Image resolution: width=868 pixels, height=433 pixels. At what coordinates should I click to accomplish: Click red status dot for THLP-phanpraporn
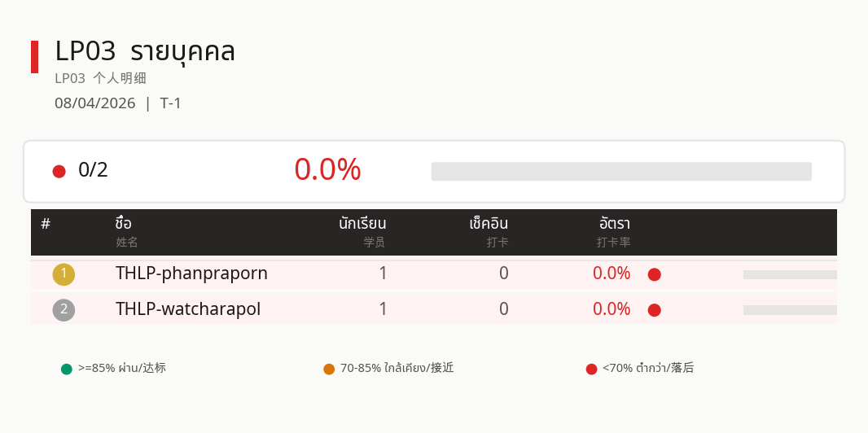(x=654, y=274)
